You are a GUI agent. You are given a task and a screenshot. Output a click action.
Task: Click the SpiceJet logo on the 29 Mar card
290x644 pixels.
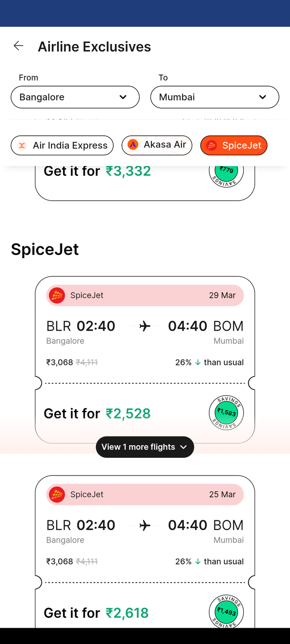pos(57,295)
